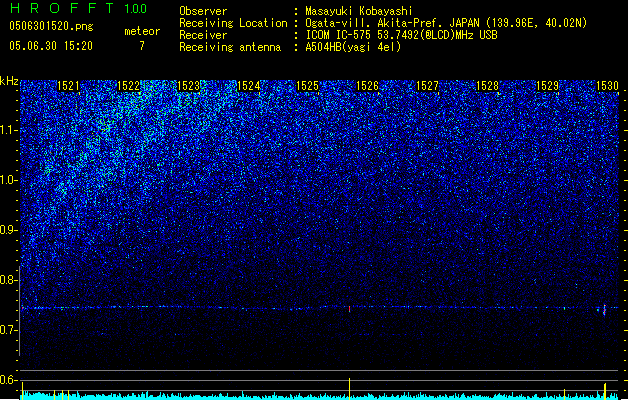Click the red meteor echo near 1530
The image size is (629, 400).
pos(604,310)
